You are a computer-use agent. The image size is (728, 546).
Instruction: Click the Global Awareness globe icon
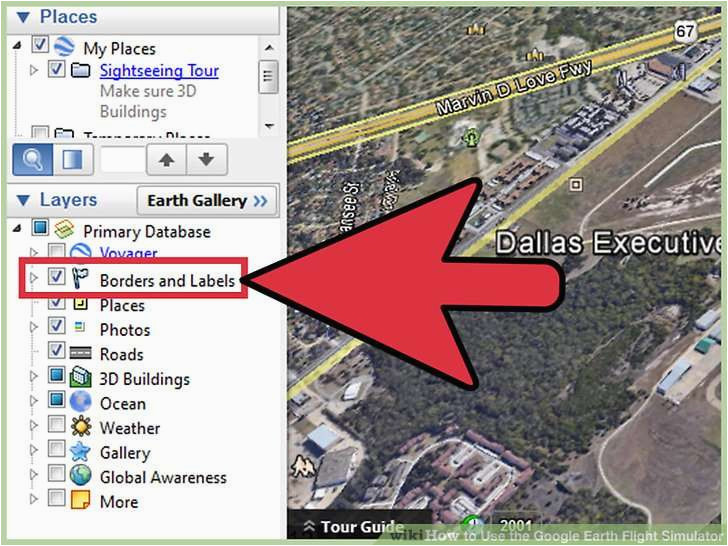[81, 475]
